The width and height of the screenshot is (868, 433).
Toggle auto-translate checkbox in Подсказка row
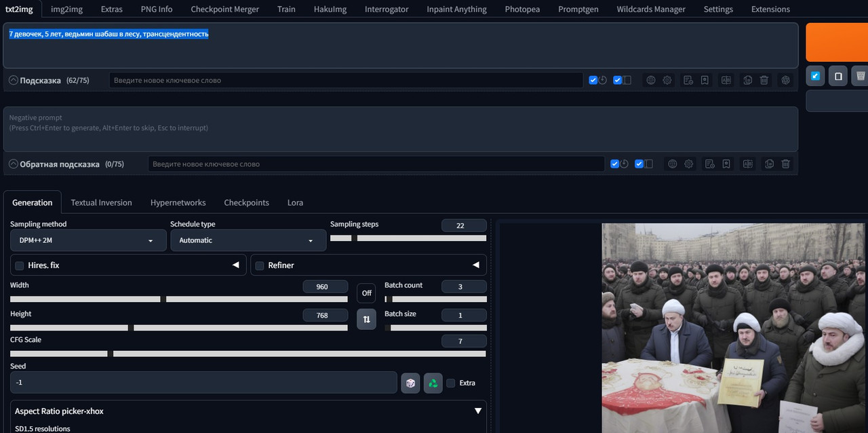click(593, 80)
